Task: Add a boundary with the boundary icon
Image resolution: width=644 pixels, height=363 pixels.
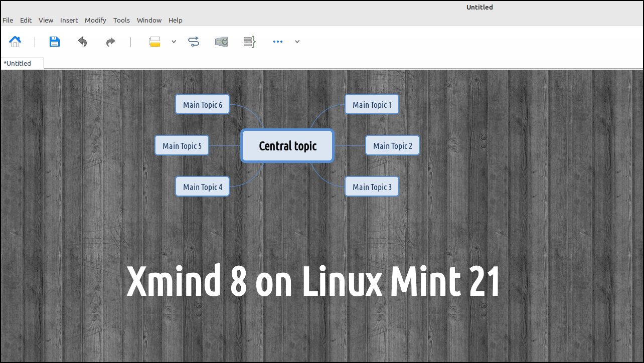Action: click(222, 42)
